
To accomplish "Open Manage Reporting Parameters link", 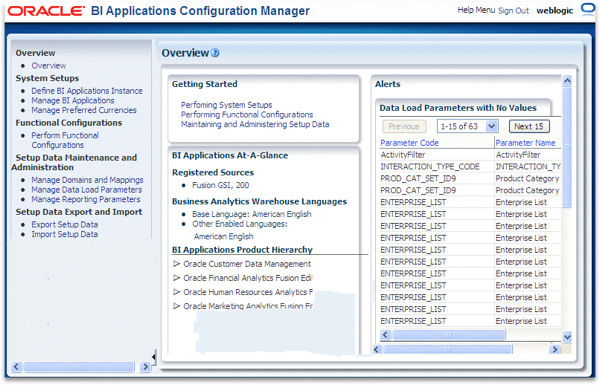I will pyautogui.click(x=86, y=199).
